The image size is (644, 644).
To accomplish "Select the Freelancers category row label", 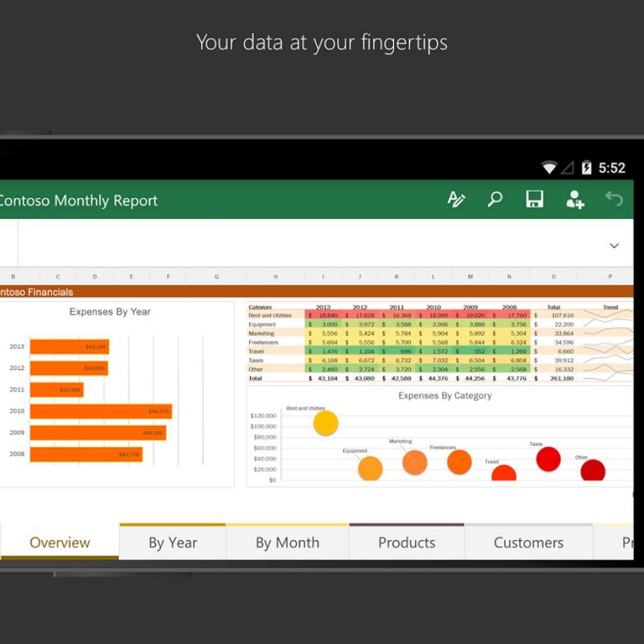I will pos(264,343).
